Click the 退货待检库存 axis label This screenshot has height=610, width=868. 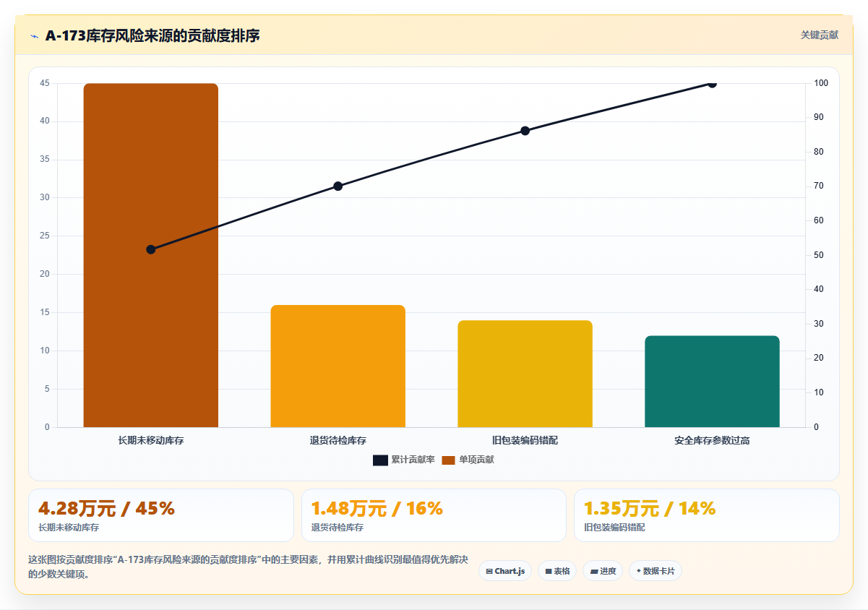338,440
